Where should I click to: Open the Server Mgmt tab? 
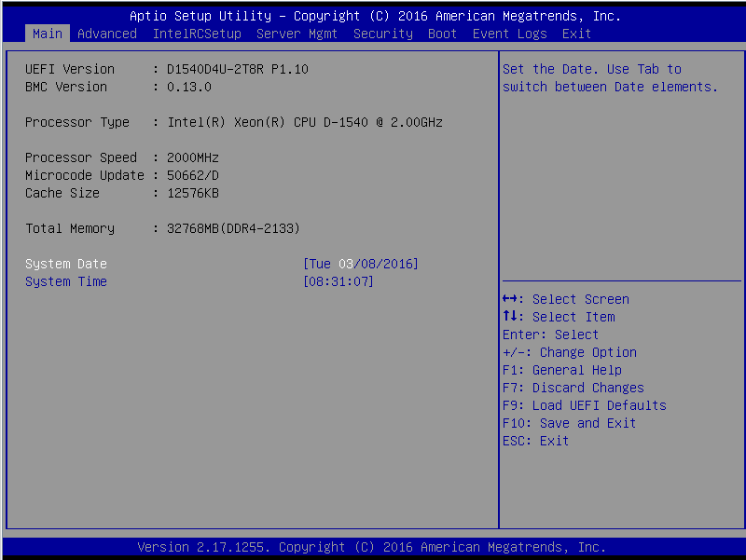point(297,34)
